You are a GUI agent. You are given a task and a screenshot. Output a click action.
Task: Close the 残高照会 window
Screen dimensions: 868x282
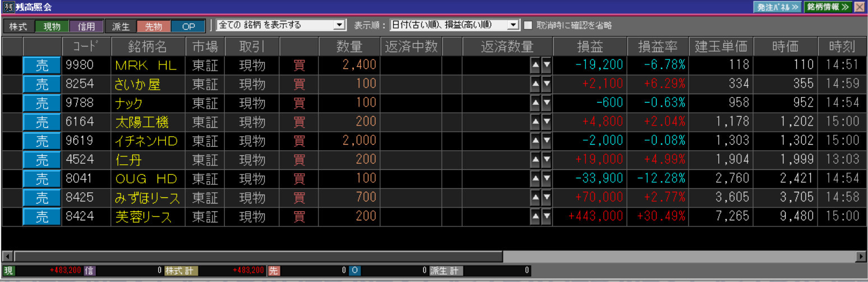(860, 7)
